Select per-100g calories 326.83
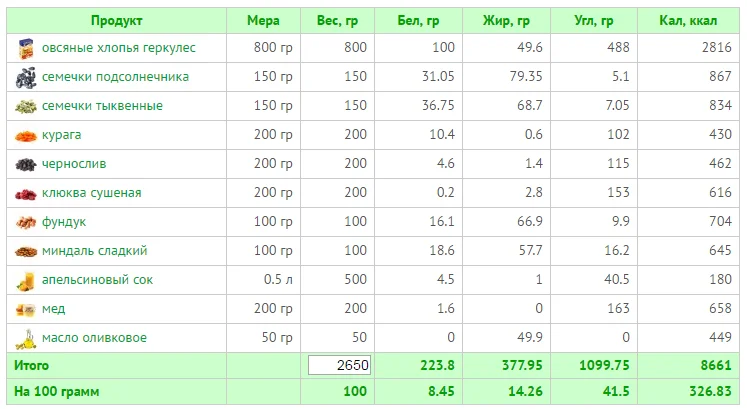This screenshot has width=747, height=409. pos(710,391)
